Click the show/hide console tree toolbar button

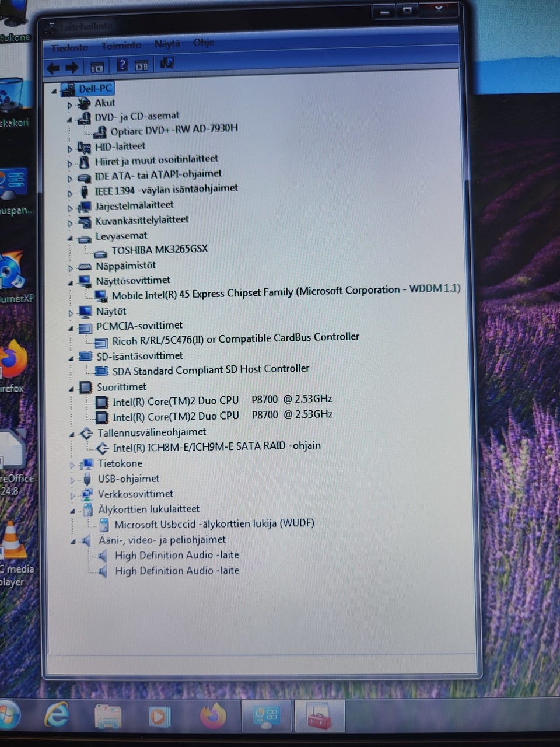click(x=97, y=67)
